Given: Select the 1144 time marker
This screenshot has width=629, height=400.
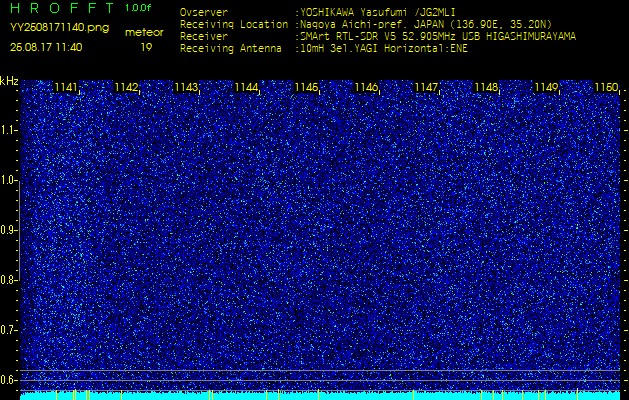Looking at the screenshot, I should pos(246,87).
